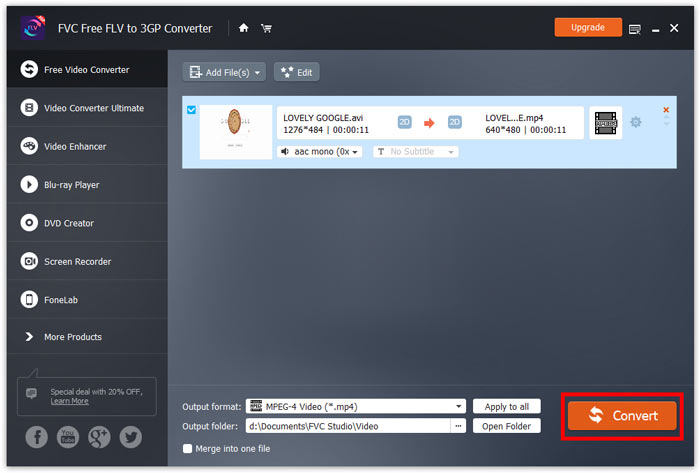This screenshot has height=473, width=700.
Task: Open Output format MPEG-4 Video dropdown
Action: pos(355,406)
